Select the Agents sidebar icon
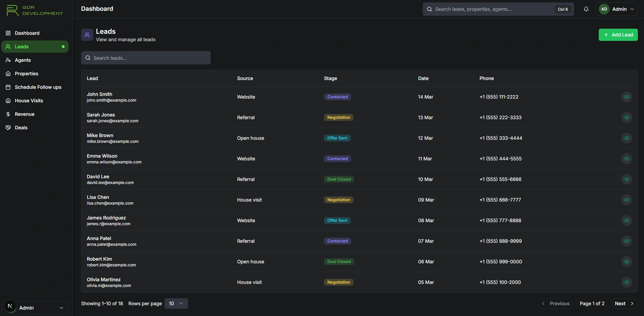This screenshot has height=316, width=644. click(x=8, y=60)
